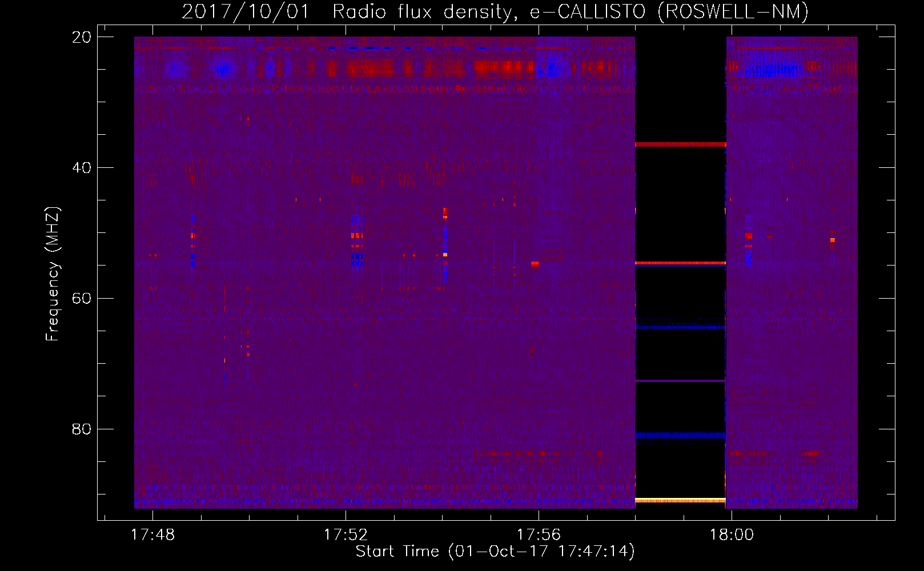The width and height of the screenshot is (924, 571).
Task: Click the frequency tick label "80"
Action: coord(82,429)
